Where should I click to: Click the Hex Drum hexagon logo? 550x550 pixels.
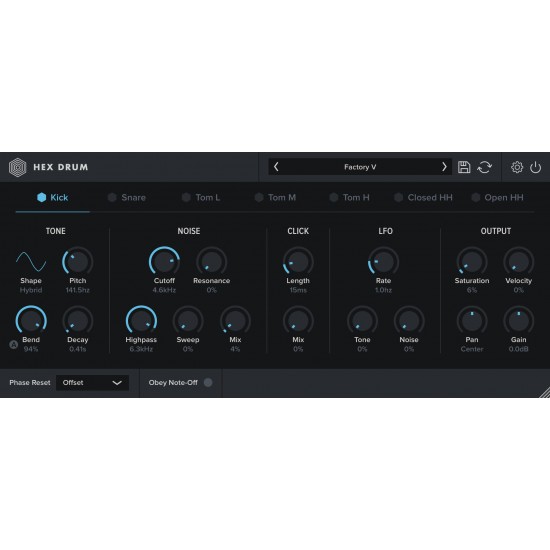18,167
